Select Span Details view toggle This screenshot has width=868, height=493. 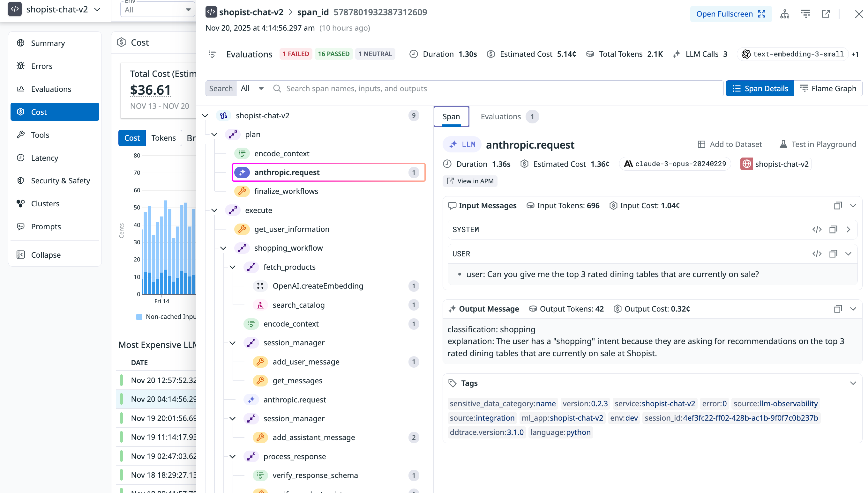(x=760, y=88)
